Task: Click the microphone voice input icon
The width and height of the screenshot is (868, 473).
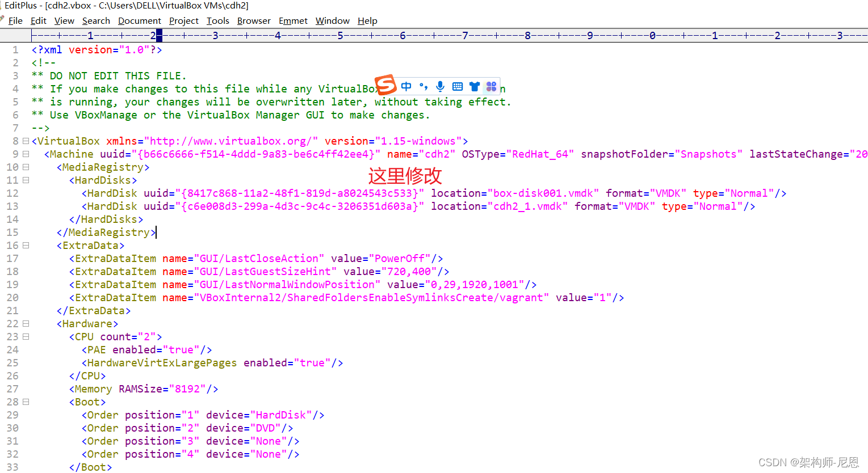Action: pos(440,87)
